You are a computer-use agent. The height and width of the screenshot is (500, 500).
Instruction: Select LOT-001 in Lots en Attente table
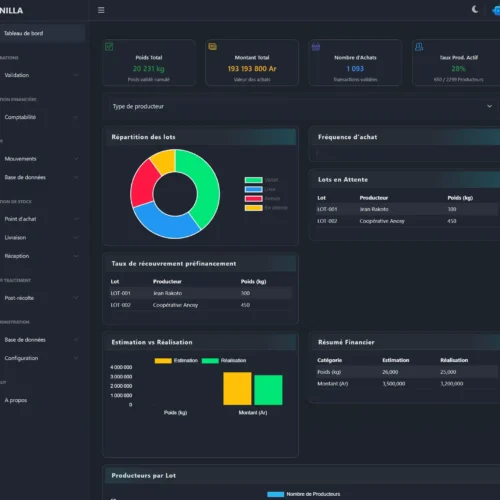(327, 209)
